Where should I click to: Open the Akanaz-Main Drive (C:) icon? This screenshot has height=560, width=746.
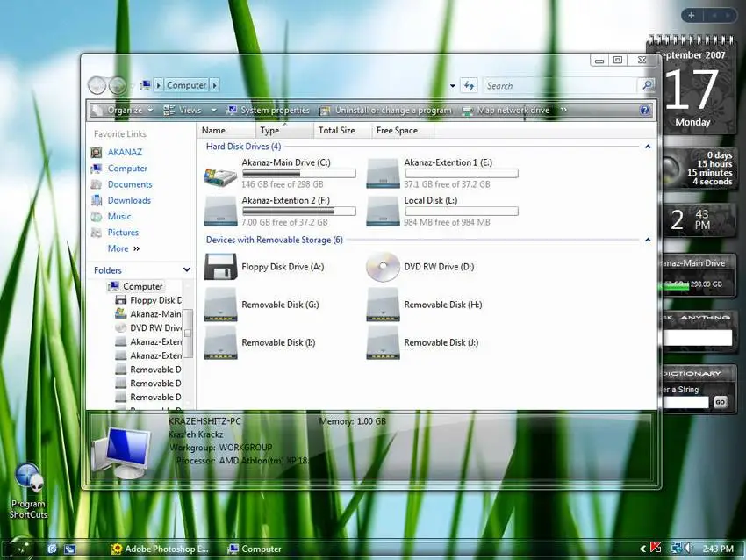coord(220,176)
